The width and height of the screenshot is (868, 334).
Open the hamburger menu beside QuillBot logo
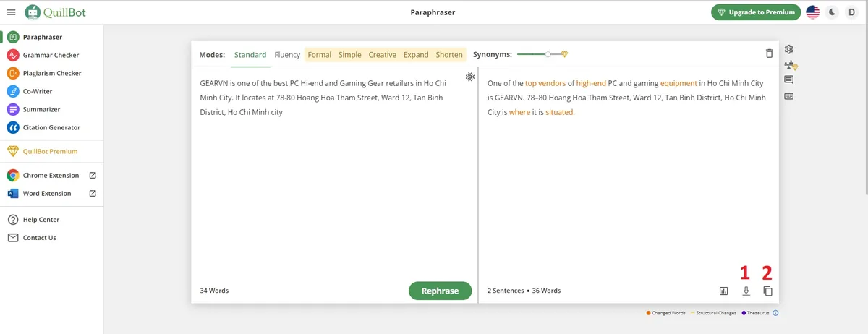(11, 12)
